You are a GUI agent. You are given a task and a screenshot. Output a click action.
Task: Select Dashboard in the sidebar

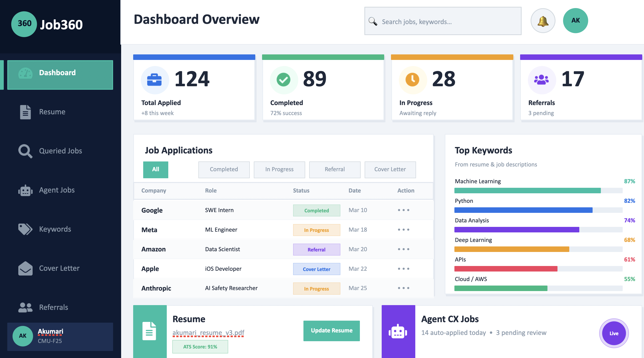coord(57,73)
